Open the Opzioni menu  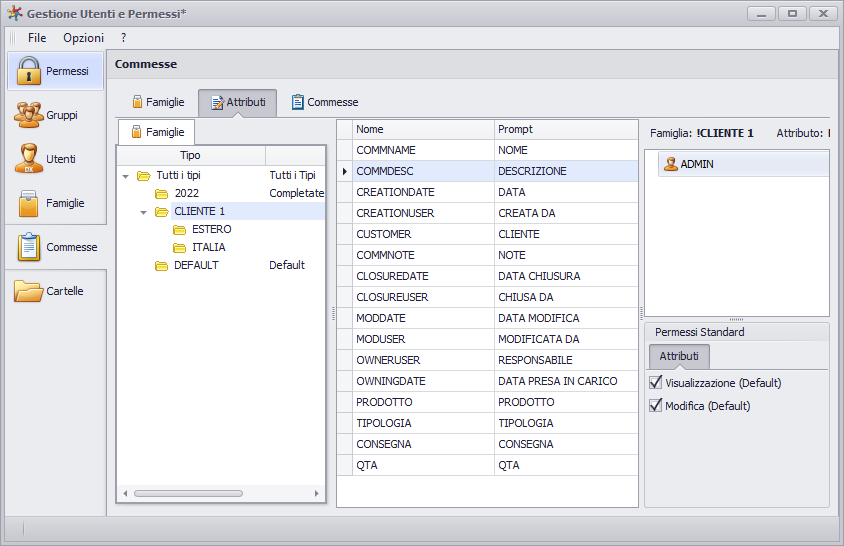tap(83, 38)
